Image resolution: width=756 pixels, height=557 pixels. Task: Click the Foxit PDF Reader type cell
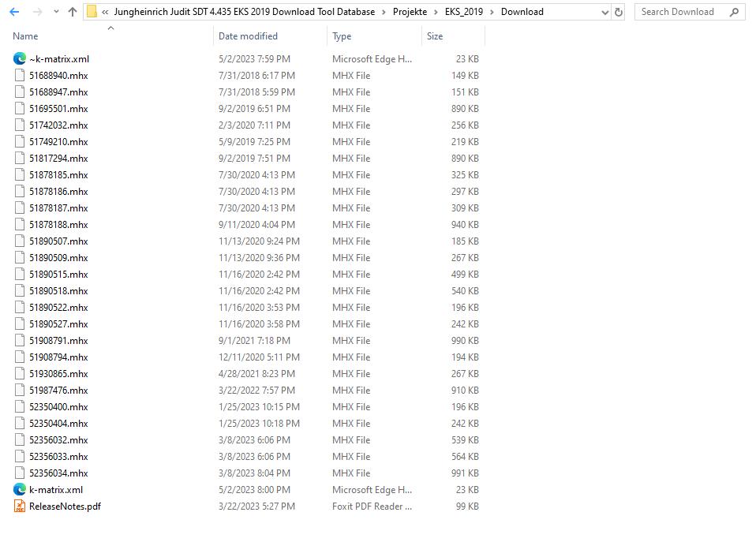[x=372, y=507]
